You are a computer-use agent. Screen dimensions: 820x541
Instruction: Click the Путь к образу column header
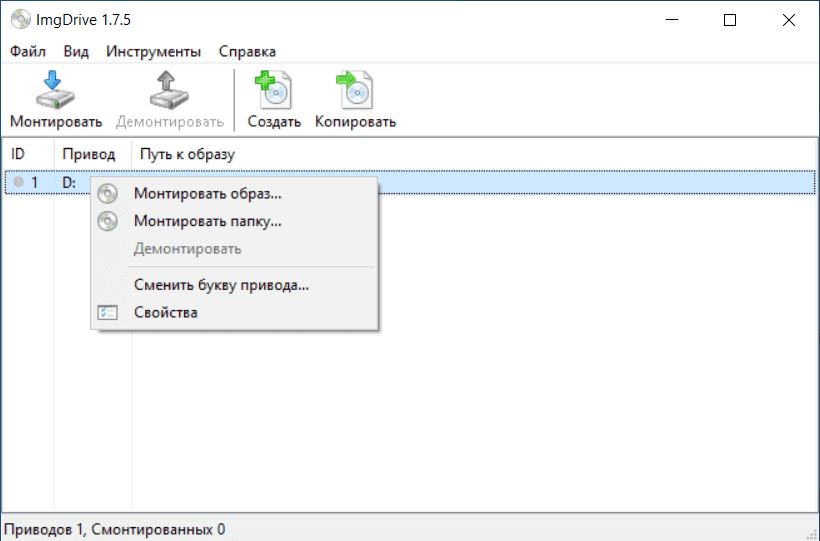coord(187,154)
